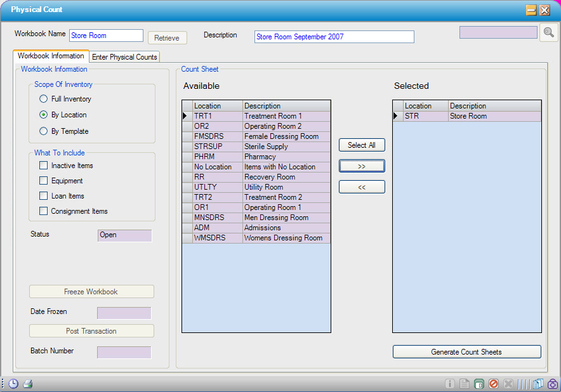Click the red prohibited circle icon
Image resolution: width=561 pixels, height=392 pixels.
pos(494,384)
